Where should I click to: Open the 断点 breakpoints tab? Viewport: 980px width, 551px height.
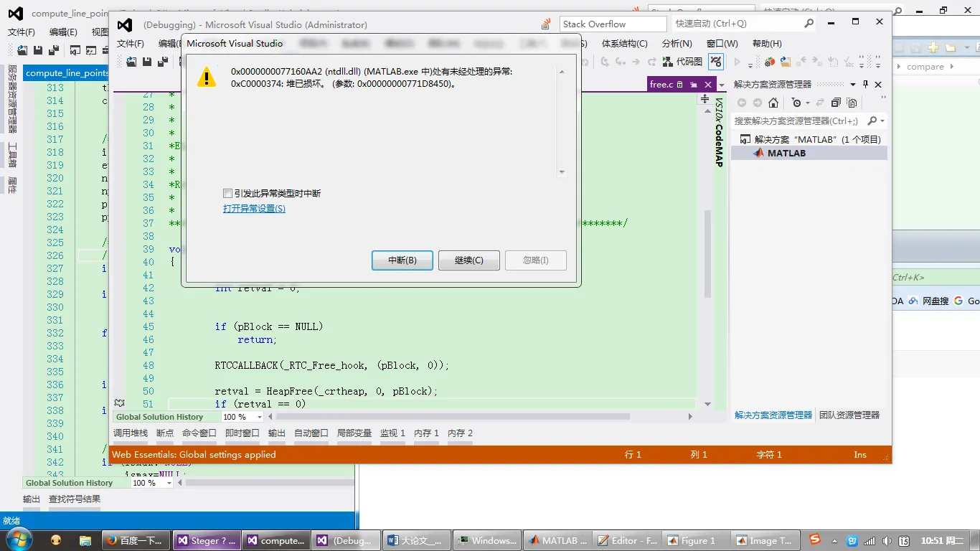pos(165,433)
